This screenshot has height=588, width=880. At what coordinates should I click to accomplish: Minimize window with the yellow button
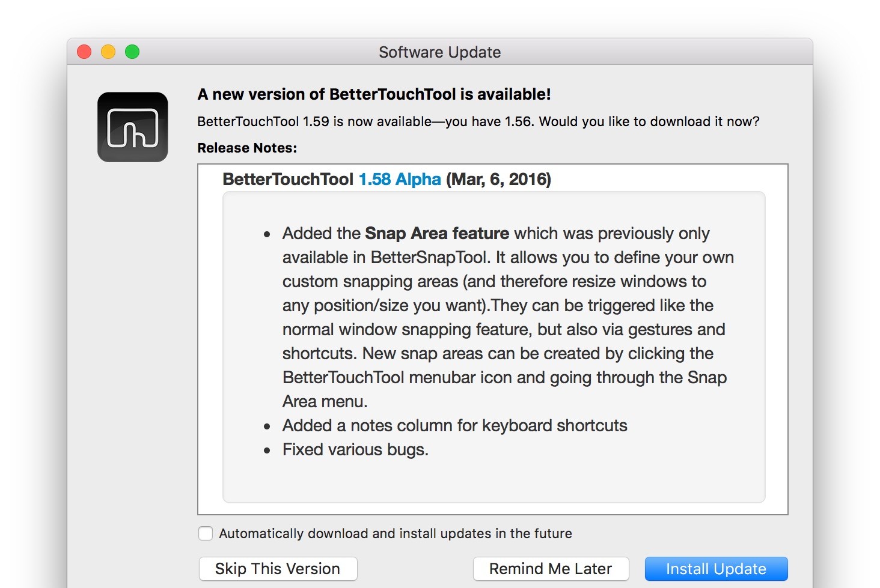coord(108,52)
